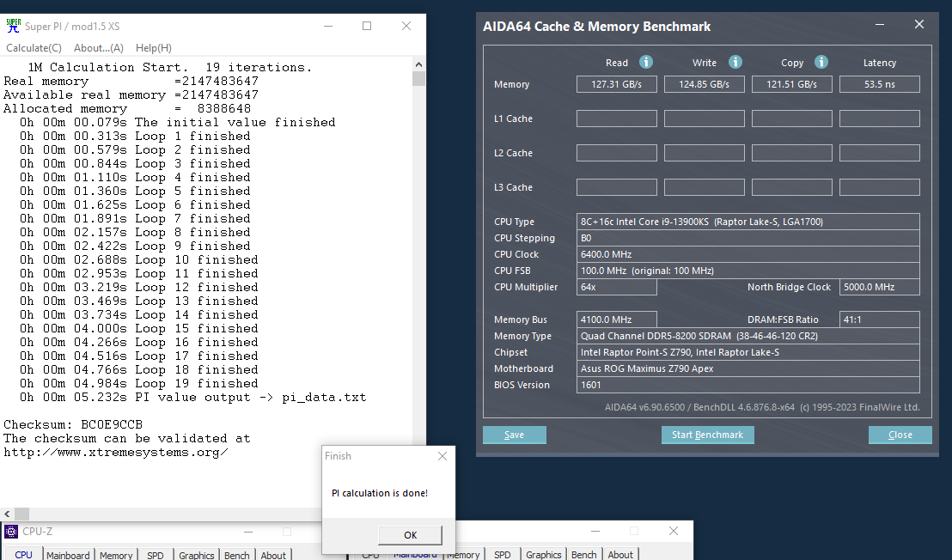
Task: Click the info icon next to Copy
Action: tap(821, 62)
